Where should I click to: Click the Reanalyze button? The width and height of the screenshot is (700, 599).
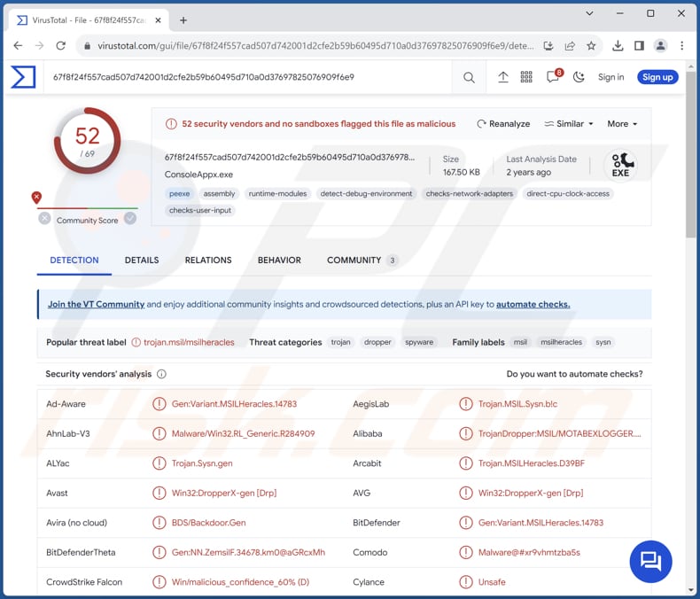tap(503, 124)
